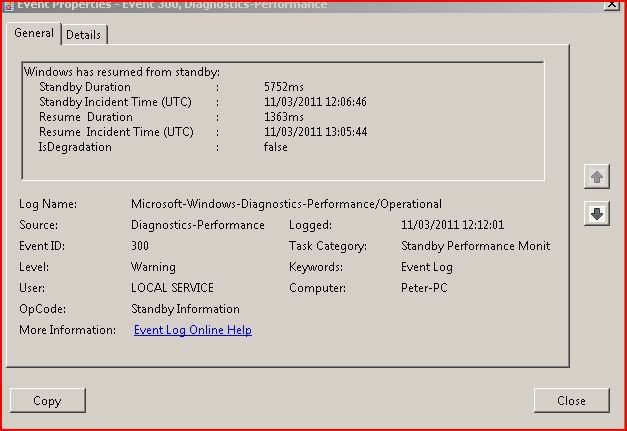Click the Standby Duration label
This screenshot has width=627, height=431.
[85, 87]
